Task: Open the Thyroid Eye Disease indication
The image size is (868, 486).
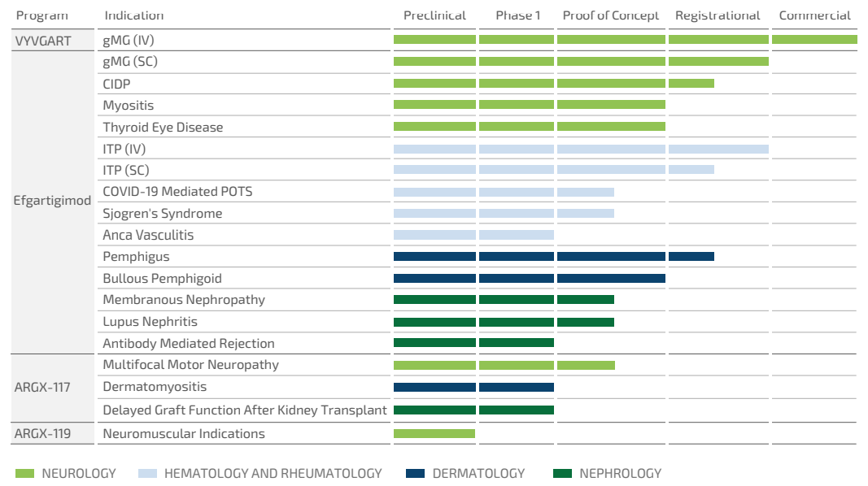Action: pos(163,128)
